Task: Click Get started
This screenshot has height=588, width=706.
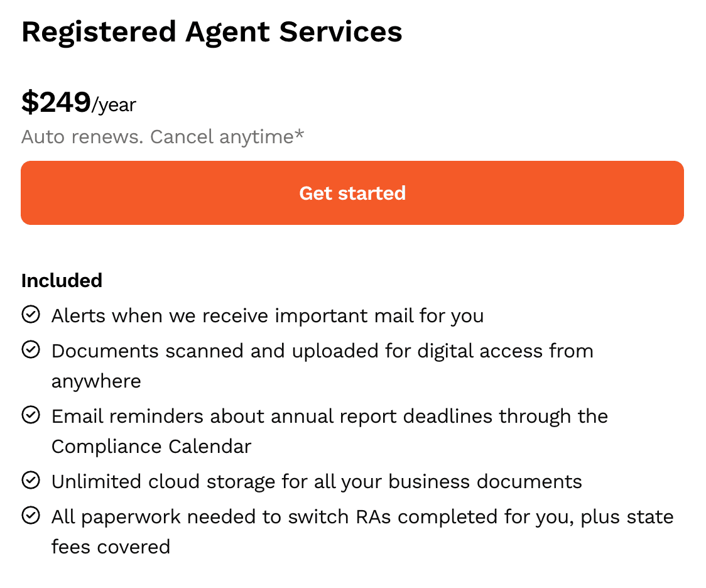Action: tap(352, 193)
